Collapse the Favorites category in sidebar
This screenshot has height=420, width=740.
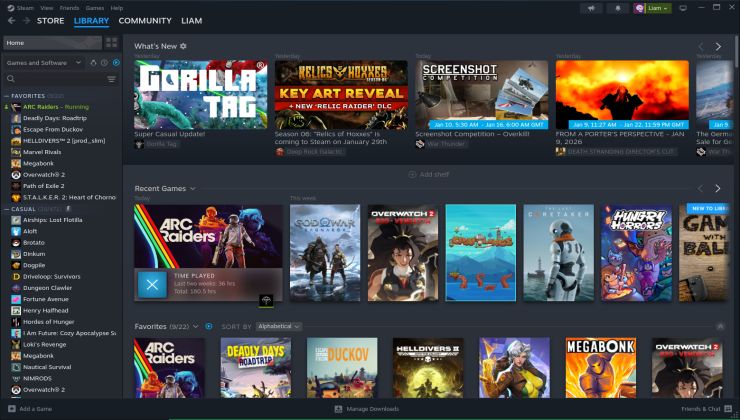[6, 96]
